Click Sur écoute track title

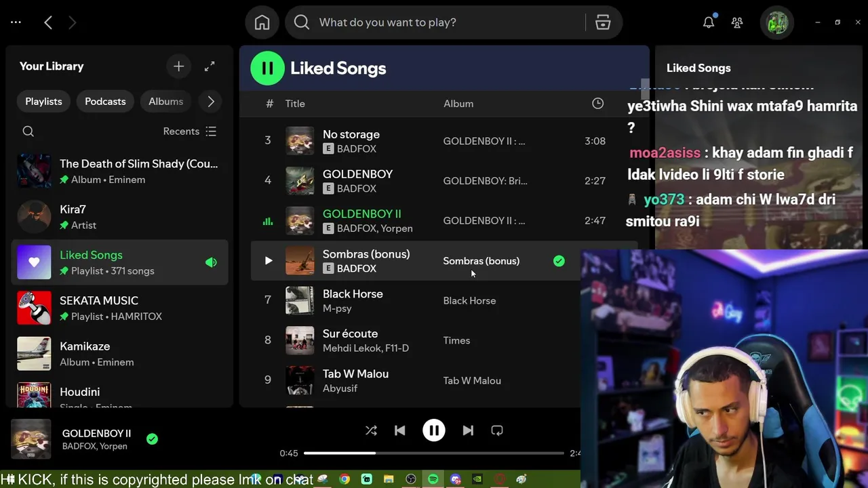click(350, 333)
